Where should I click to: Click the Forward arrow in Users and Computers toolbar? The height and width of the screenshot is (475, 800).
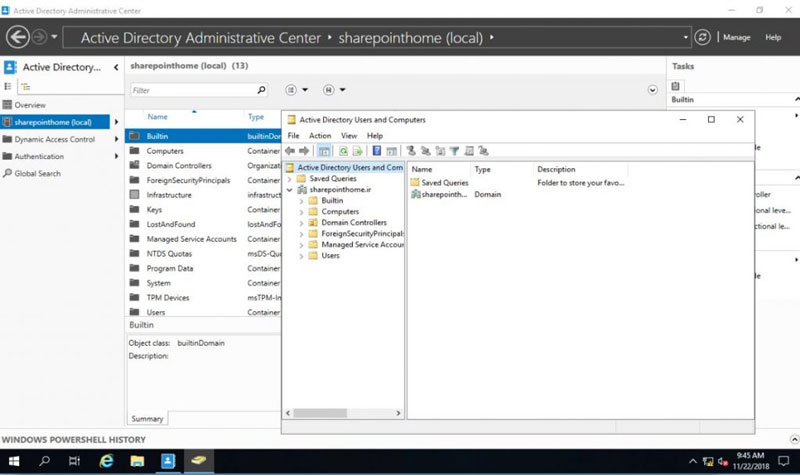point(304,151)
